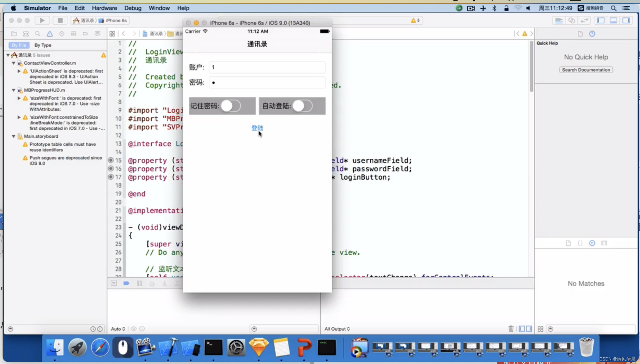Open the breakpoint navigator icon
The height and width of the screenshot is (364, 640).
click(85, 34)
